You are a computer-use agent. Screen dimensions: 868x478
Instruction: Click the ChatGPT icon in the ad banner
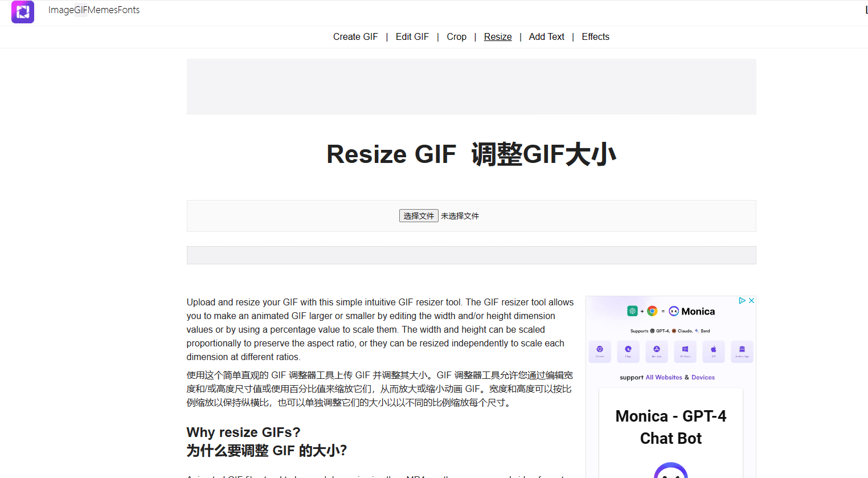(x=633, y=311)
